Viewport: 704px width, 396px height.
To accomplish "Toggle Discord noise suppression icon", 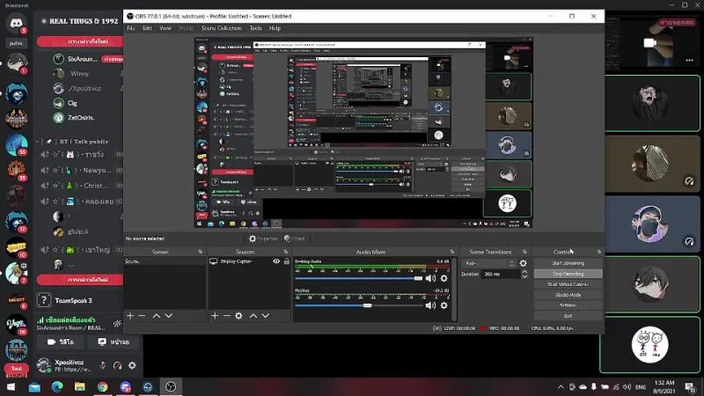I will pos(117,323).
